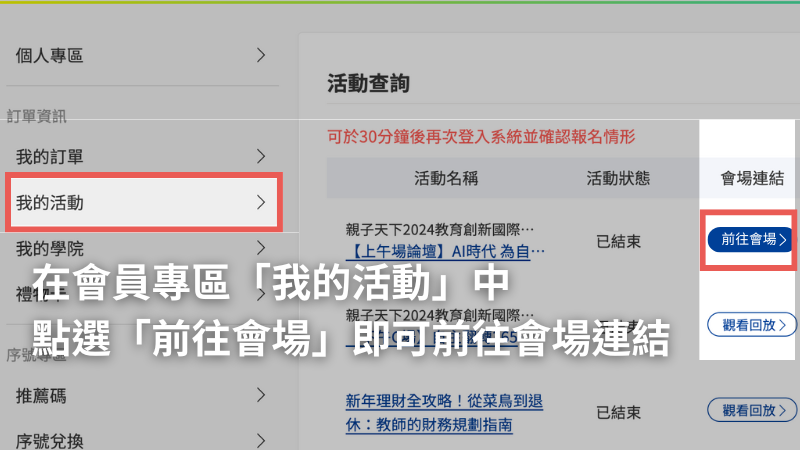Click 觀看回放 for the second activity row
This screenshot has height=450, width=800.
(753, 324)
